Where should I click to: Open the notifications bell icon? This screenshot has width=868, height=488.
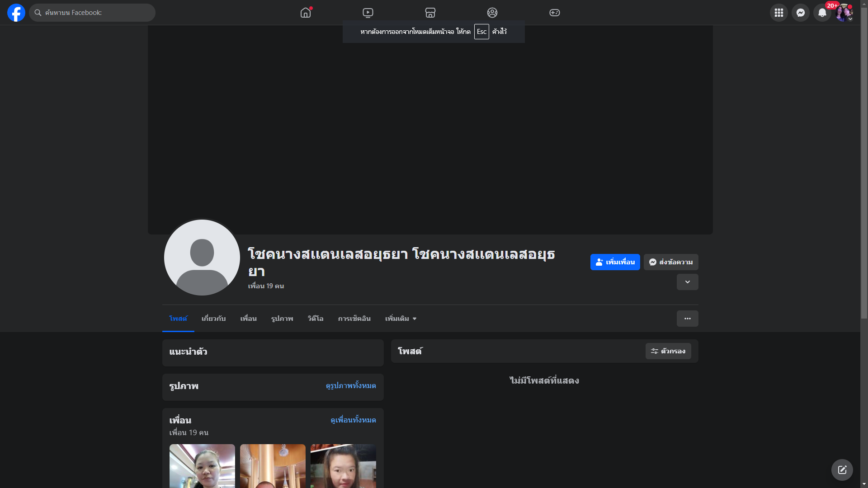tap(822, 13)
